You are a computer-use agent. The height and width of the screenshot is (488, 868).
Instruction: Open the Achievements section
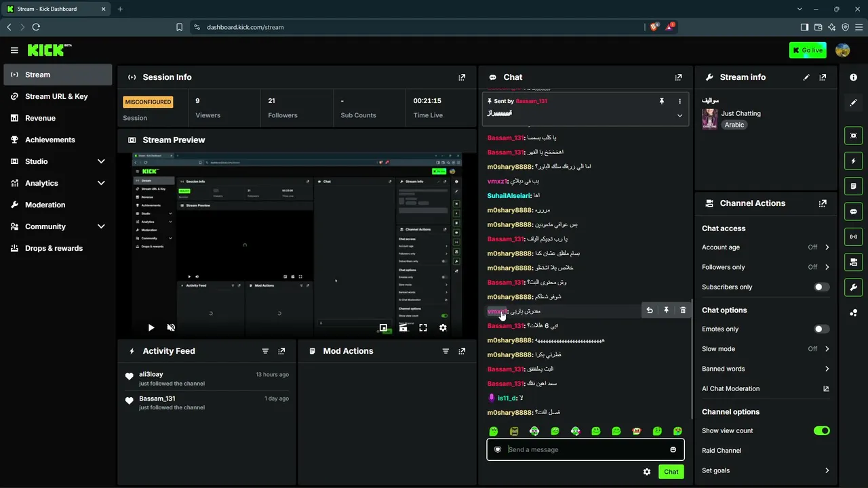(x=58, y=140)
